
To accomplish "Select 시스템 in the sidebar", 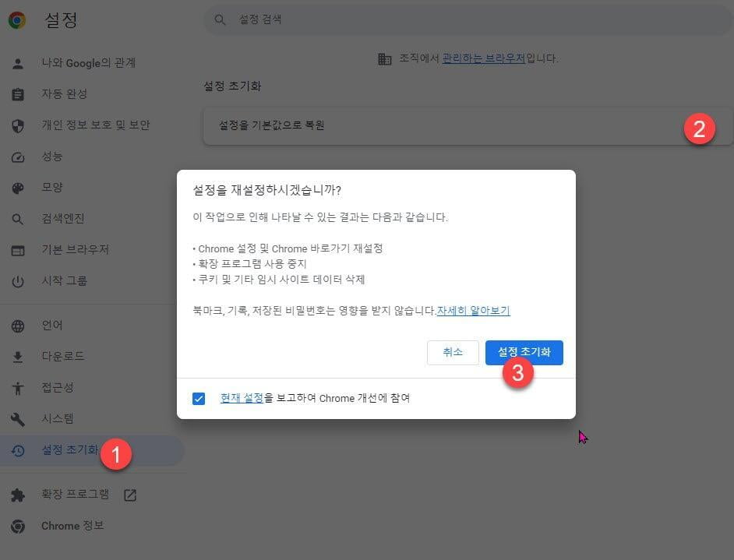I will pyautogui.click(x=57, y=419).
